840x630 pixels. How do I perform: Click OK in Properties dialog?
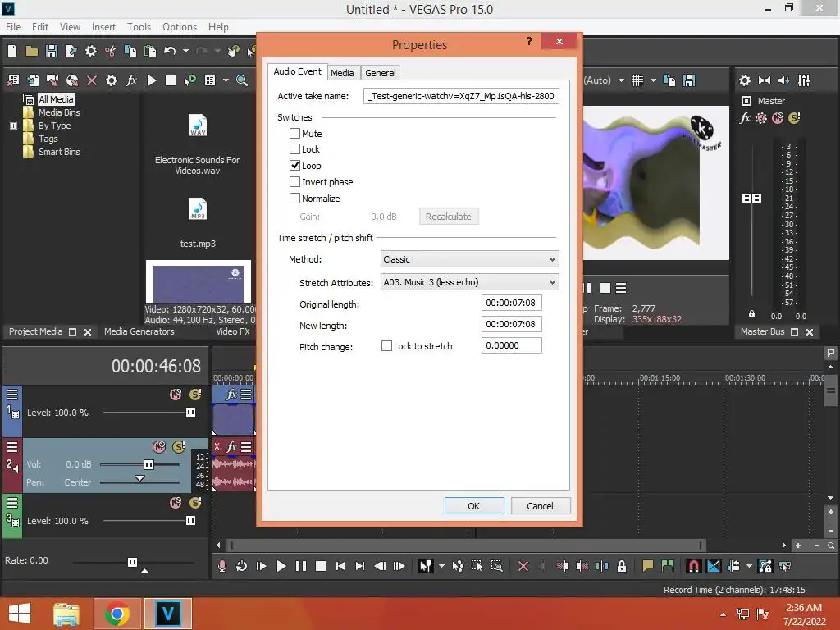click(474, 505)
